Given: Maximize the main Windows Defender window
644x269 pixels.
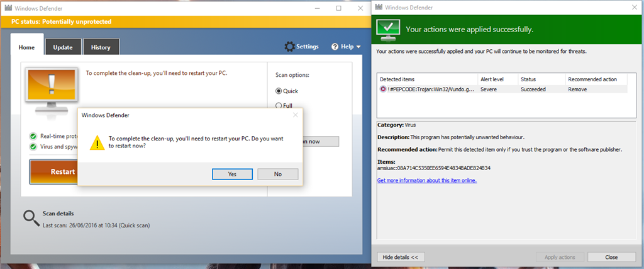Looking at the screenshot, I should click(338, 8).
